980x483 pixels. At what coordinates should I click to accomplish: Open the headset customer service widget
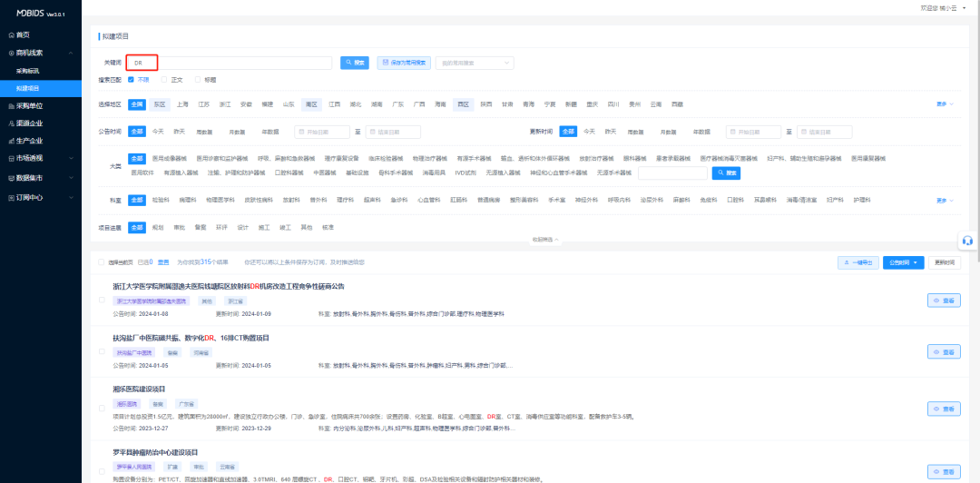[968, 241]
